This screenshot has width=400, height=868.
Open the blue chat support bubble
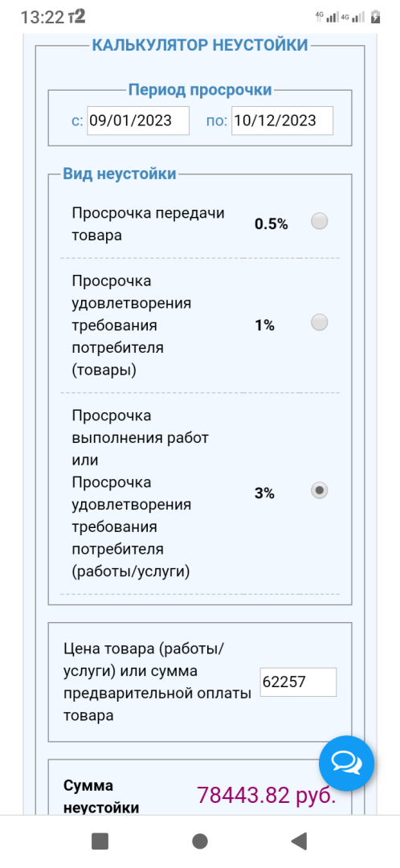346,764
